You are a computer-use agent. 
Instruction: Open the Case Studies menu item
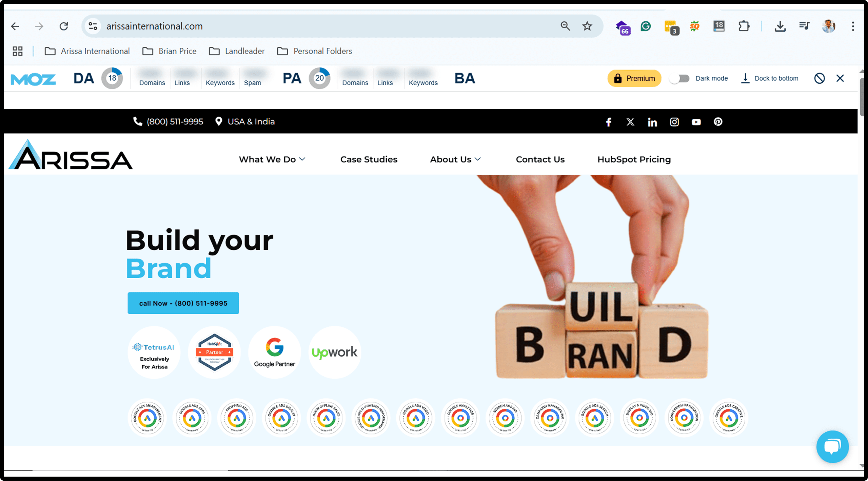point(369,159)
